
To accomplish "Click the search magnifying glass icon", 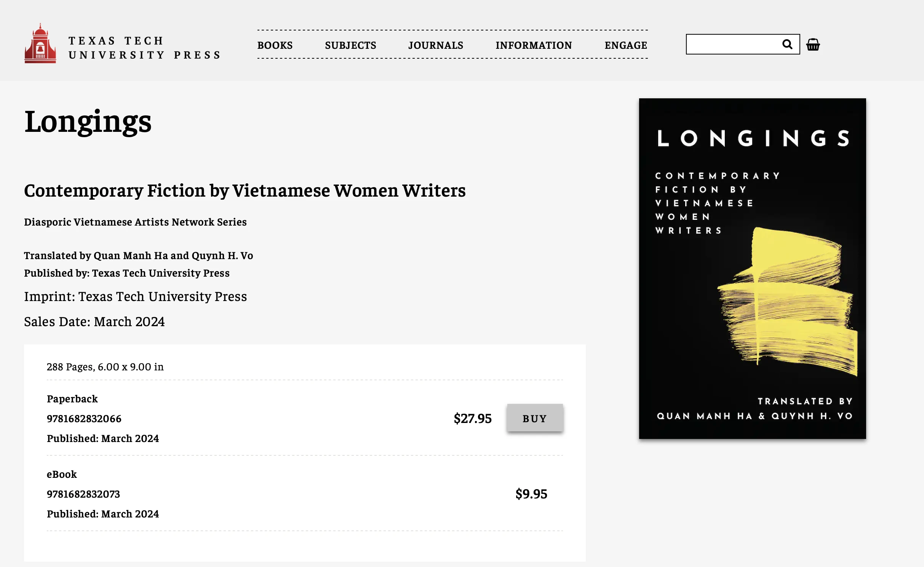I will [x=787, y=44].
